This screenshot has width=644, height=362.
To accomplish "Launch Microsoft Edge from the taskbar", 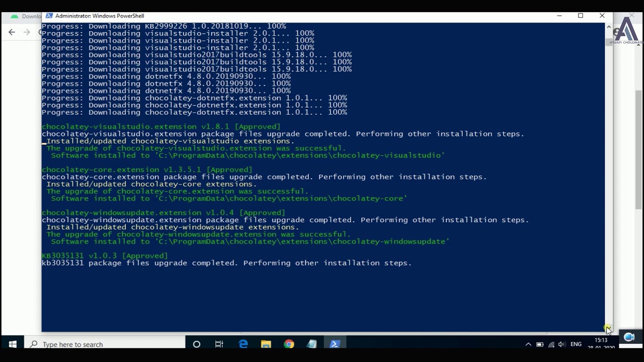I will (x=244, y=344).
